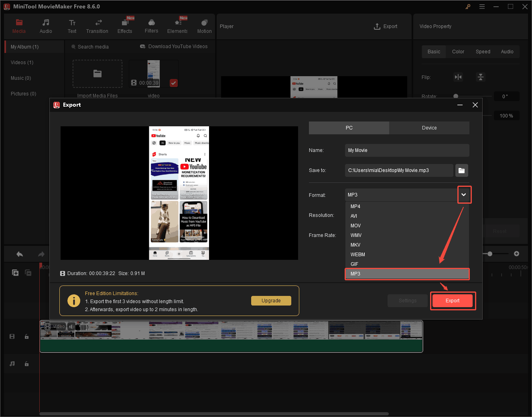Screen dimensions: 532x417
Task: Click the Upgrade button
Action: point(271,301)
